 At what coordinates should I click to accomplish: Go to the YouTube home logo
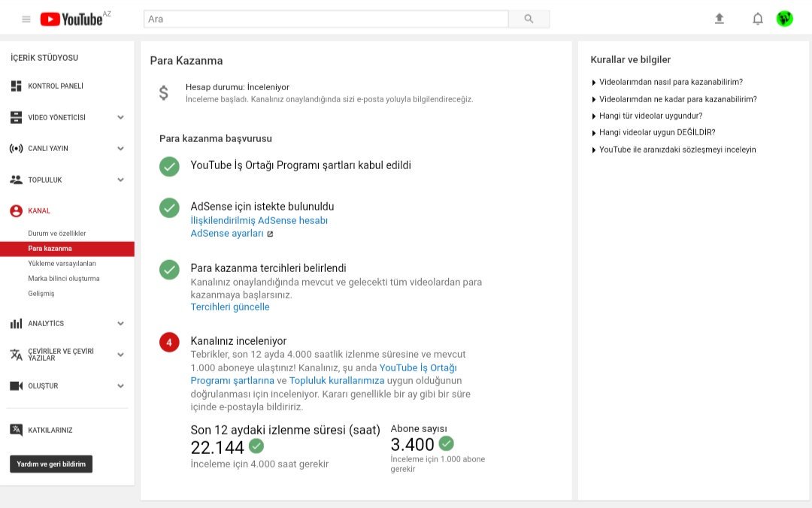coord(71,19)
